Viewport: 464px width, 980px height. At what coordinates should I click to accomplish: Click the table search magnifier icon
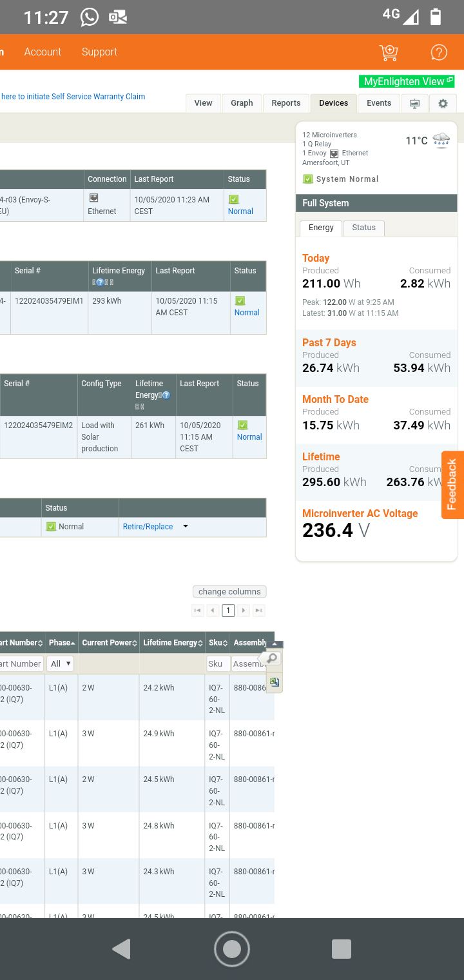pyautogui.click(x=272, y=658)
